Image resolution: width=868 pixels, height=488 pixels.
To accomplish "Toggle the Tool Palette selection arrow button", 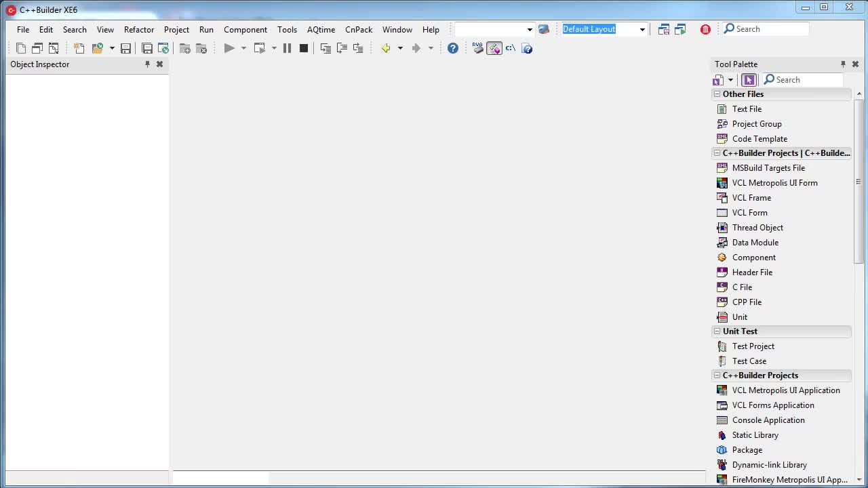I will (749, 80).
